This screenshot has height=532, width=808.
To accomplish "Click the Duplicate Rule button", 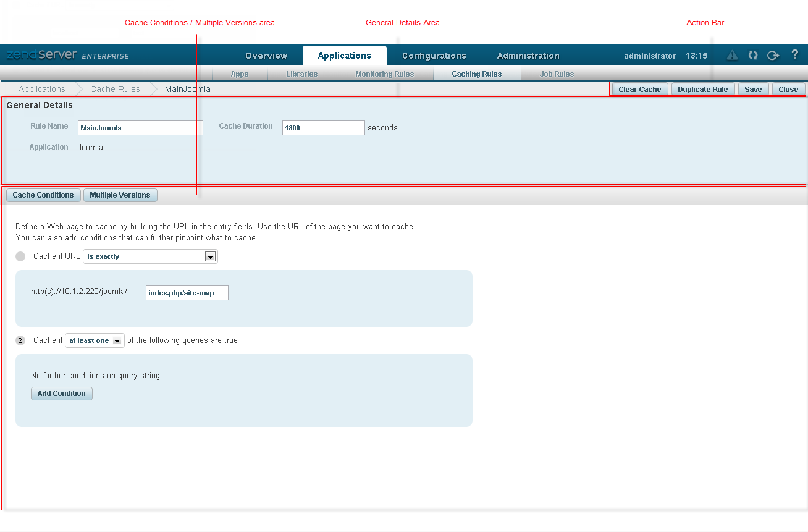I will click(x=702, y=90).
